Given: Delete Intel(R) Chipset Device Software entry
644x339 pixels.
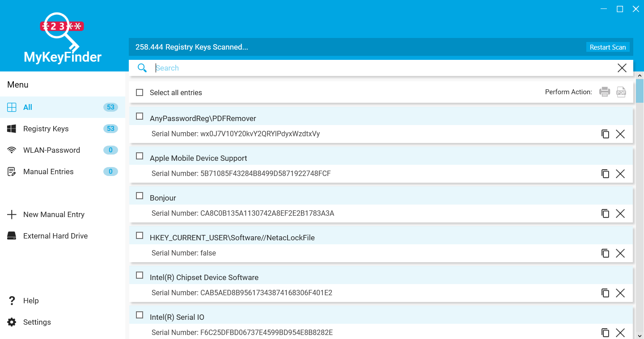Looking at the screenshot, I should [620, 293].
